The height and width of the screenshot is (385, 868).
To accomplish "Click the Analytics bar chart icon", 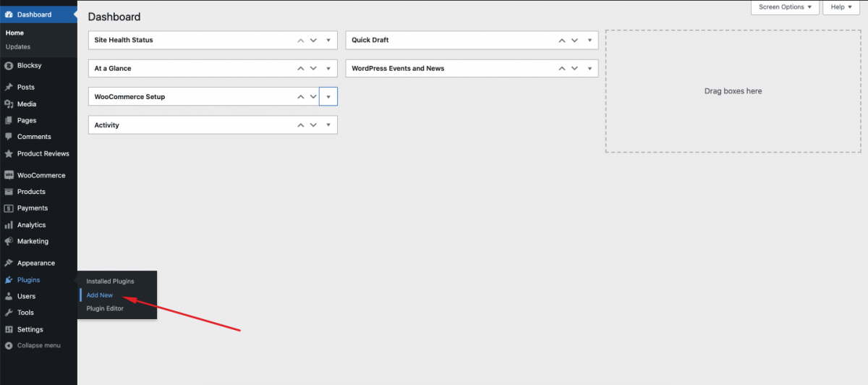I will 9,225.
